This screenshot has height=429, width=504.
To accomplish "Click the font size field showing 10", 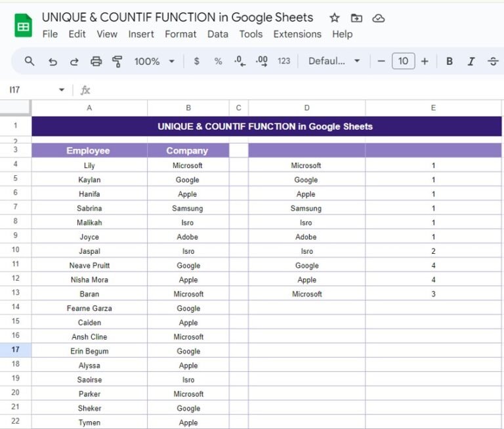I will tap(403, 61).
